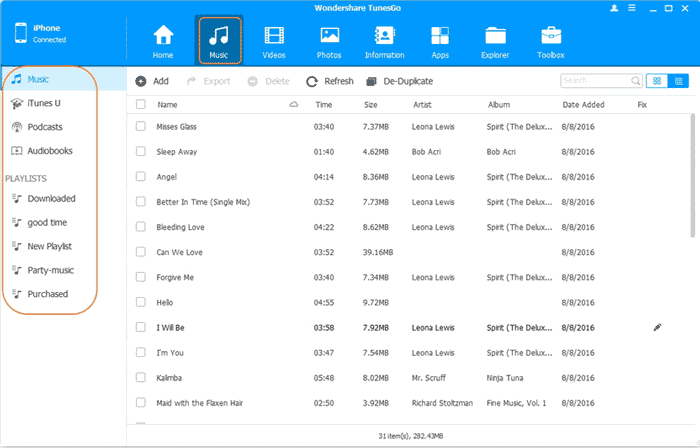700x448 pixels.
Task: Click the cloud icon in column header
Action: [x=294, y=104]
